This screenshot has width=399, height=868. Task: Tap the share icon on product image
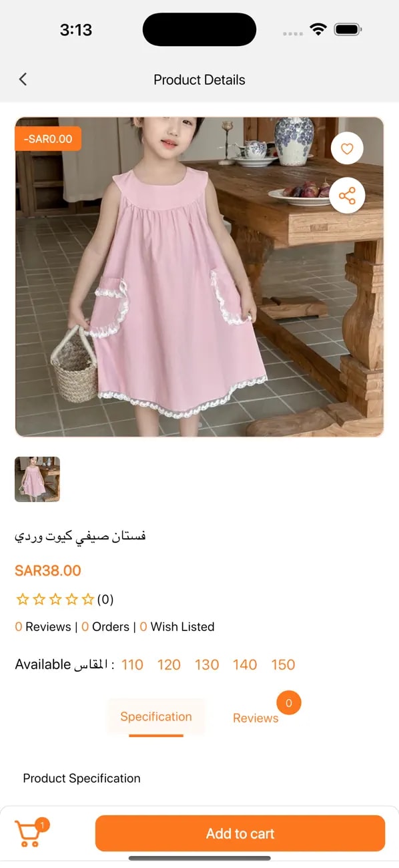click(347, 196)
